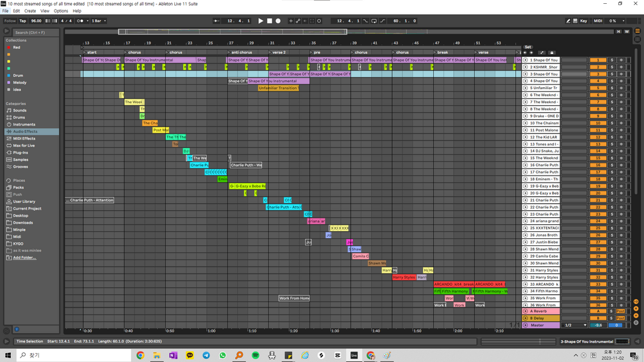The width and height of the screenshot is (644, 362).
Task: Solo track 9 Drake - ONE D
Action: (611, 116)
